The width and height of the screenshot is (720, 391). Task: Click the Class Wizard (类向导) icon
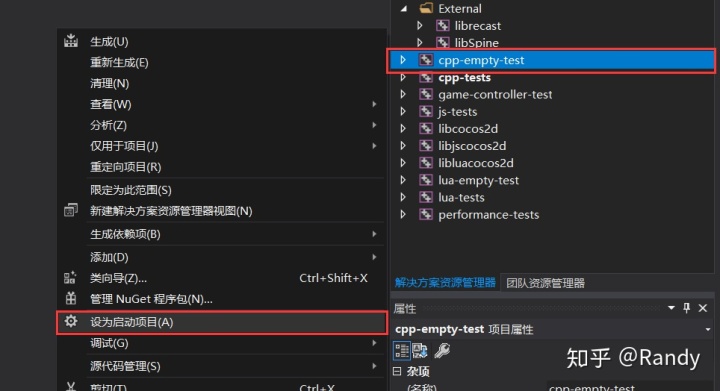[x=70, y=278]
